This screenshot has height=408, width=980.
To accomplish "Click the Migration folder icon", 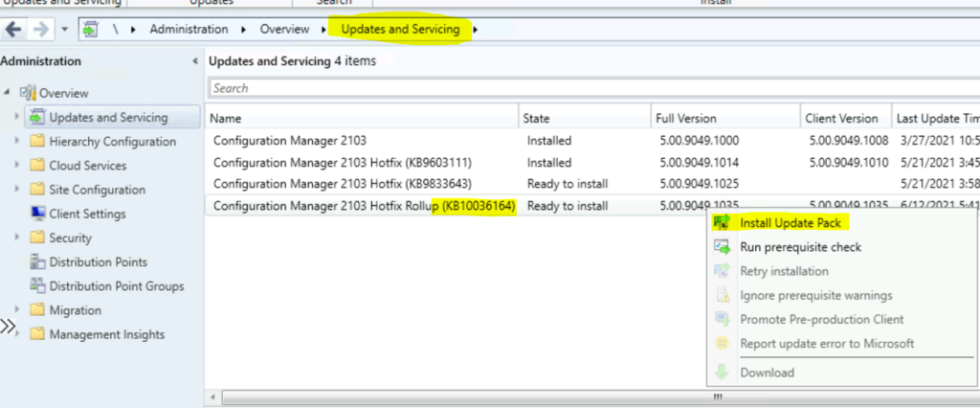I will (x=37, y=309).
